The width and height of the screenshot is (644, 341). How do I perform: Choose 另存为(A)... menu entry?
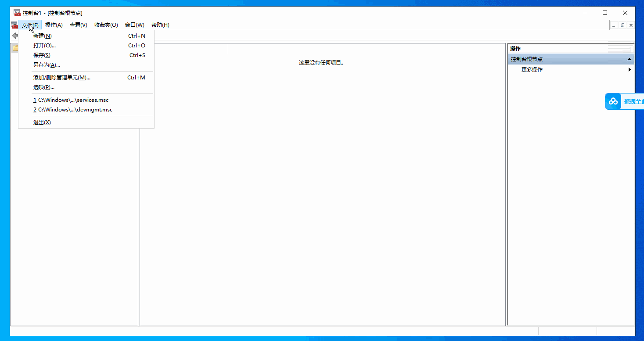click(86, 65)
